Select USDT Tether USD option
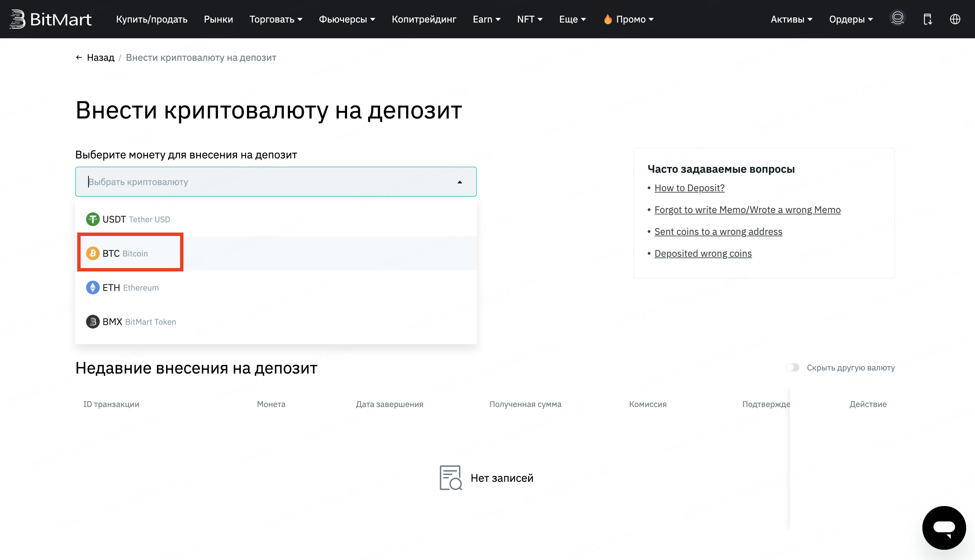The height and width of the screenshot is (560, 975). tap(276, 219)
